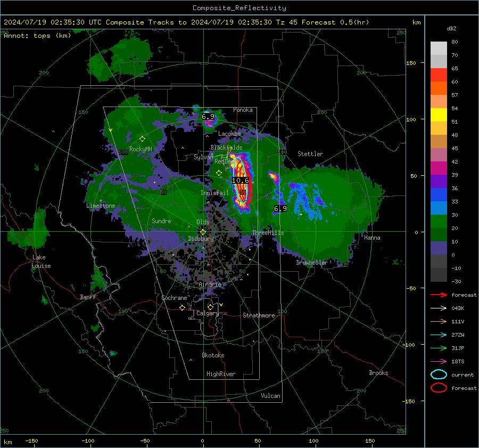Click the bright green swatch between 30 and 20

(439, 222)
